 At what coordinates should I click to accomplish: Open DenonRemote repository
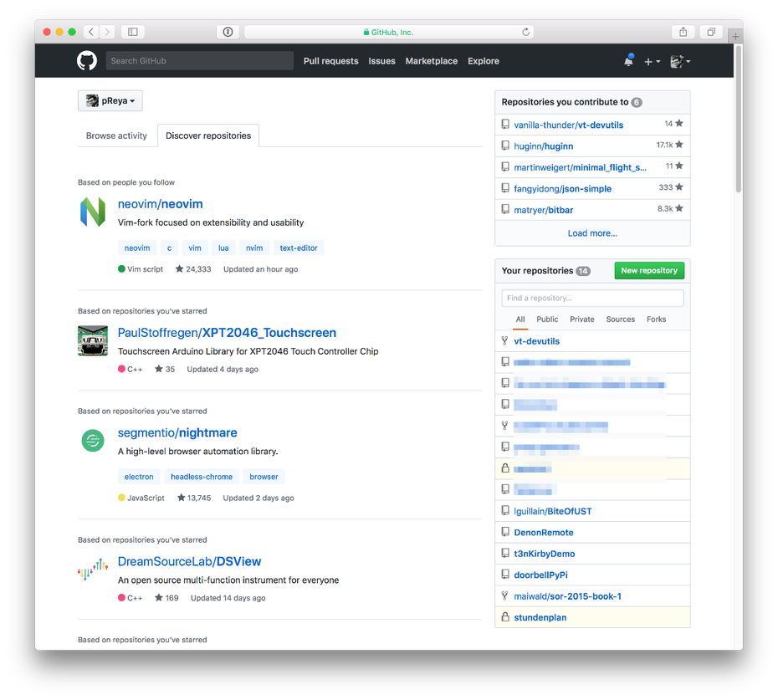pos(543,533)
